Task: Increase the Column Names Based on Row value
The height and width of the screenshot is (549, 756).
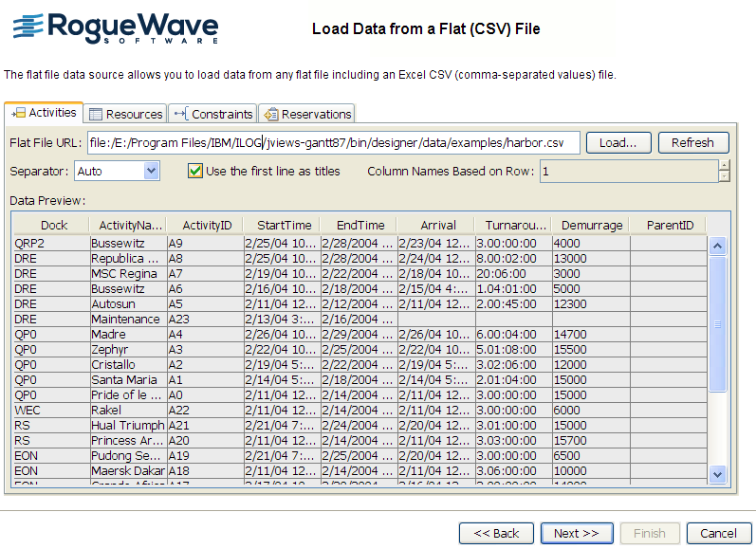Action: coord(724,165)
